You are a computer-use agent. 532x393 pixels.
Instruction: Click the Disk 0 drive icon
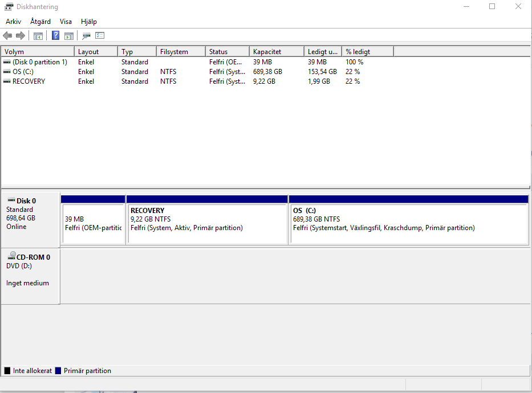11,200
